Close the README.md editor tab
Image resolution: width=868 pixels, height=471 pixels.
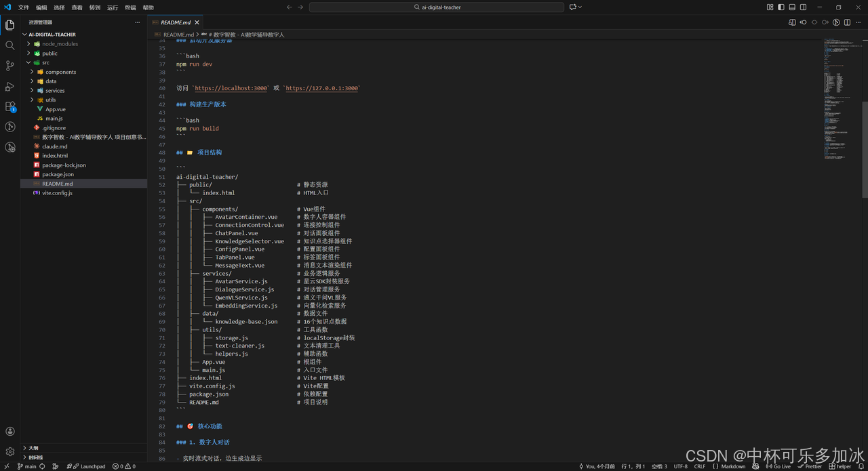[197, 22]
